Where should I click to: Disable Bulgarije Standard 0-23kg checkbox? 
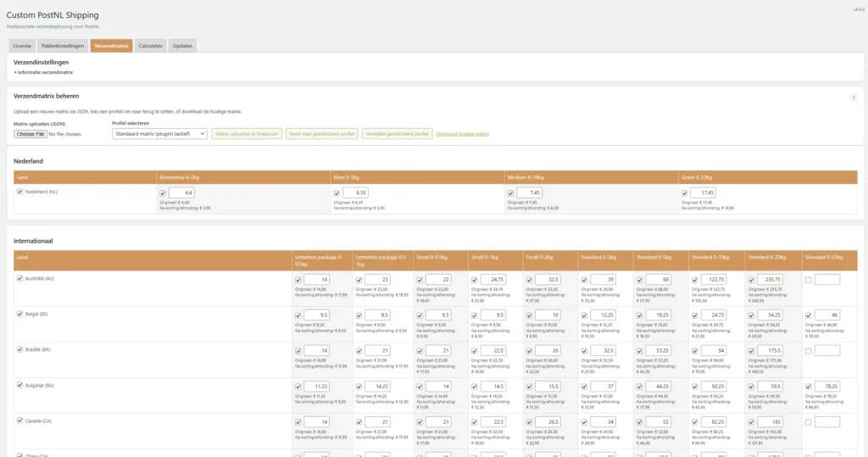808,387
